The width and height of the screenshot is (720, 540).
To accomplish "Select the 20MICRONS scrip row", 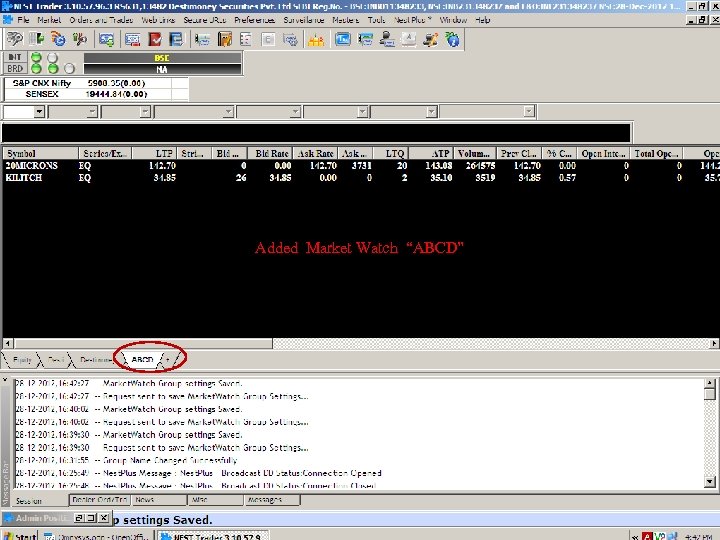I will point(360,165).
